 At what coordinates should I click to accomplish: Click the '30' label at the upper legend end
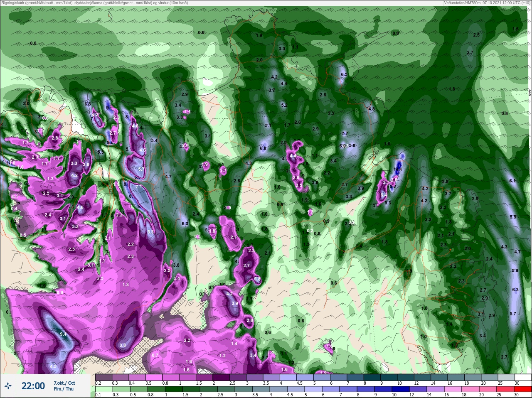(x=517, y=383)
